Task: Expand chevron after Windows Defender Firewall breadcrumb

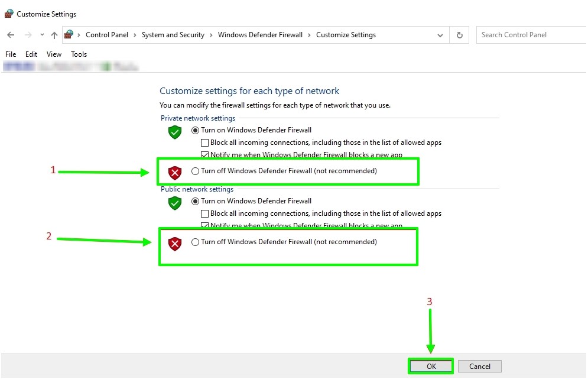Action: pyautogui.click(x=309, y=35)
